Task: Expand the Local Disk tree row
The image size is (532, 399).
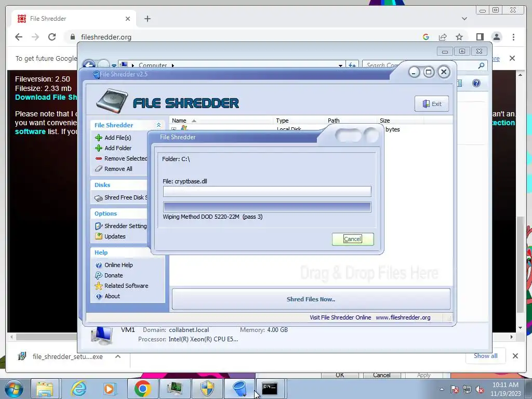Action: tap(174, 129)
